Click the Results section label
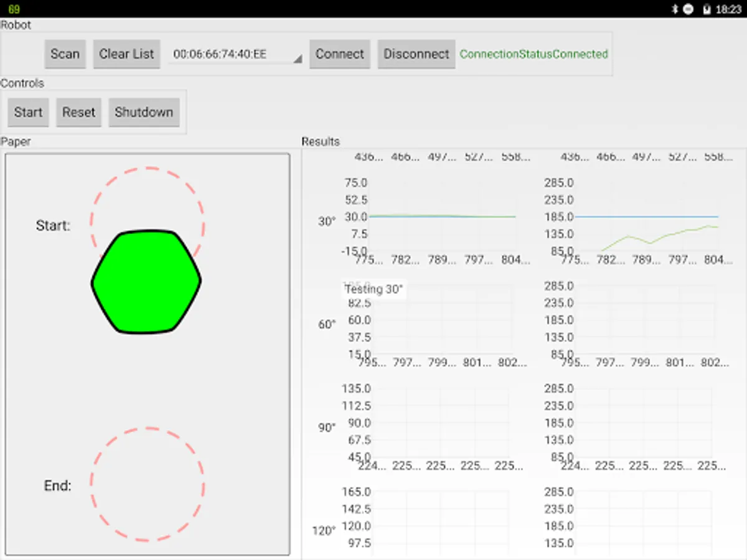 click(x=321, y=142)
